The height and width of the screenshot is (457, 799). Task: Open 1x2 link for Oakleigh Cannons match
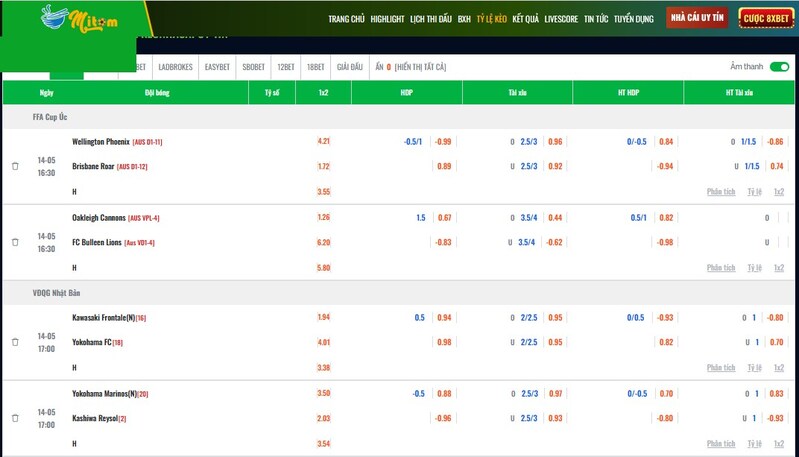pyautogui.click(x=779, y=267)
